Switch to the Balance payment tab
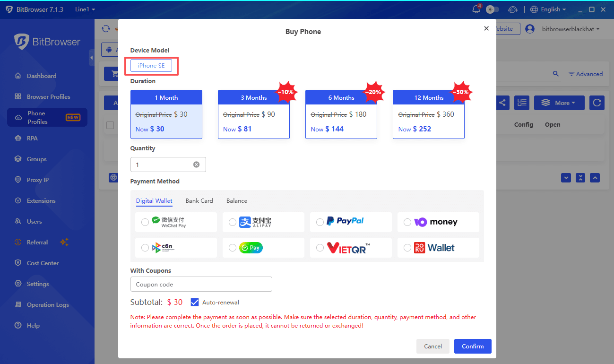This screenshot has height=364, width=614. click(237, 200)
